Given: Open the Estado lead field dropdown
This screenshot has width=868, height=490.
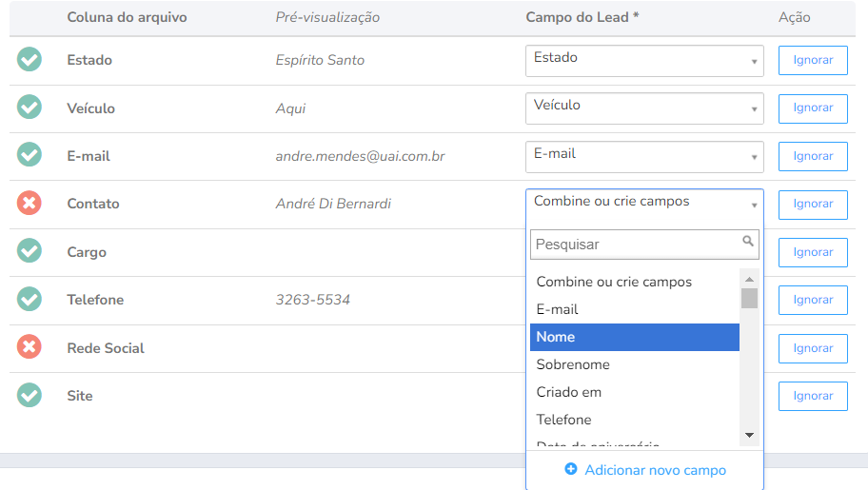Looking at the screenshot, I should click(x=644, y=60).
